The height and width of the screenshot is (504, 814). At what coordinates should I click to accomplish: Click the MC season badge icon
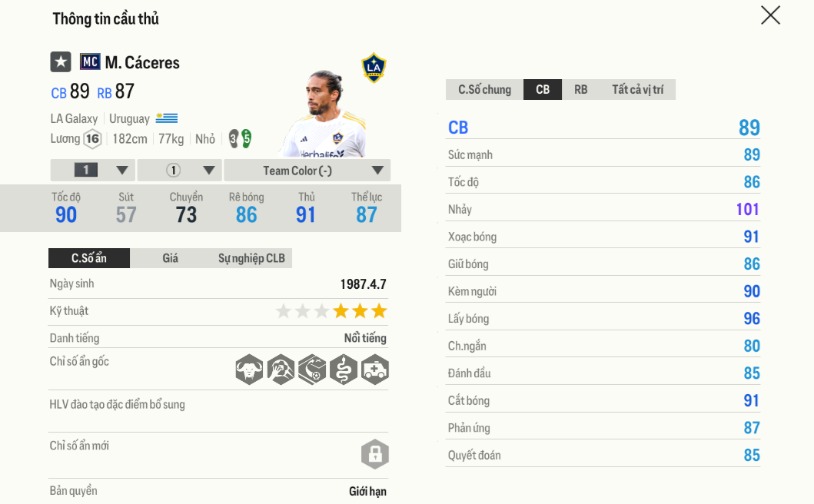click(90, 62)
